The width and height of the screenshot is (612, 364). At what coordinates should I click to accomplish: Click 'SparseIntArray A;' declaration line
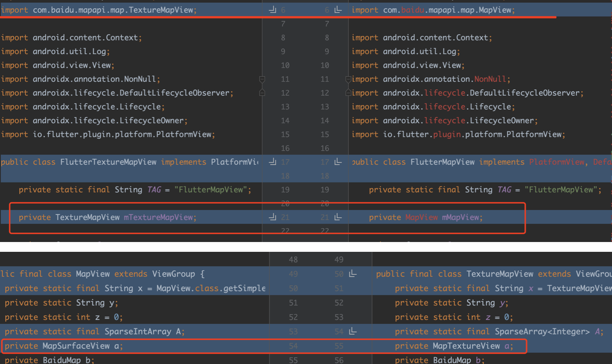(x=95, y=331)
